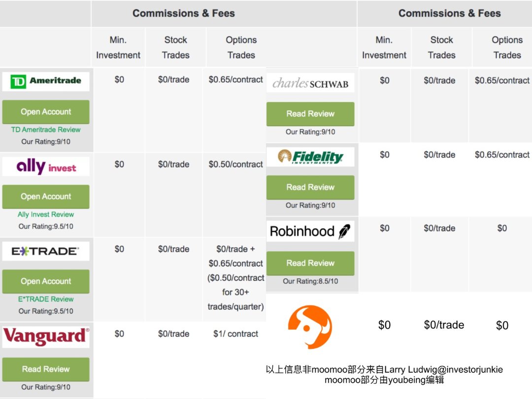Image resolution: width=532 pixels, height=399 pixels.
Task: Open Account with TD Ameritrade
Action: [46, 112]
